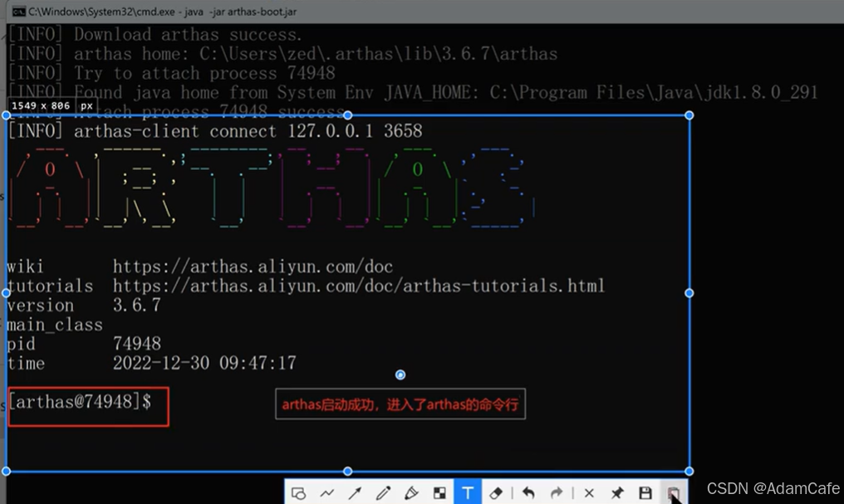The height and width of the screenshot is (504, 844).
Task: Select the eraser tool
Action: pyautogui.click(x=496, y=492)
